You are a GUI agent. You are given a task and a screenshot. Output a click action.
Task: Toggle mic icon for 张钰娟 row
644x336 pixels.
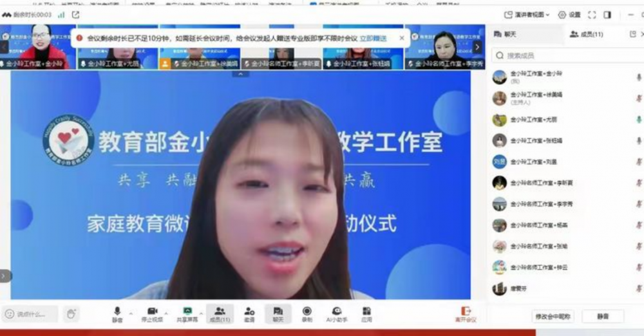pyautogui.click(x=639, y=140)
